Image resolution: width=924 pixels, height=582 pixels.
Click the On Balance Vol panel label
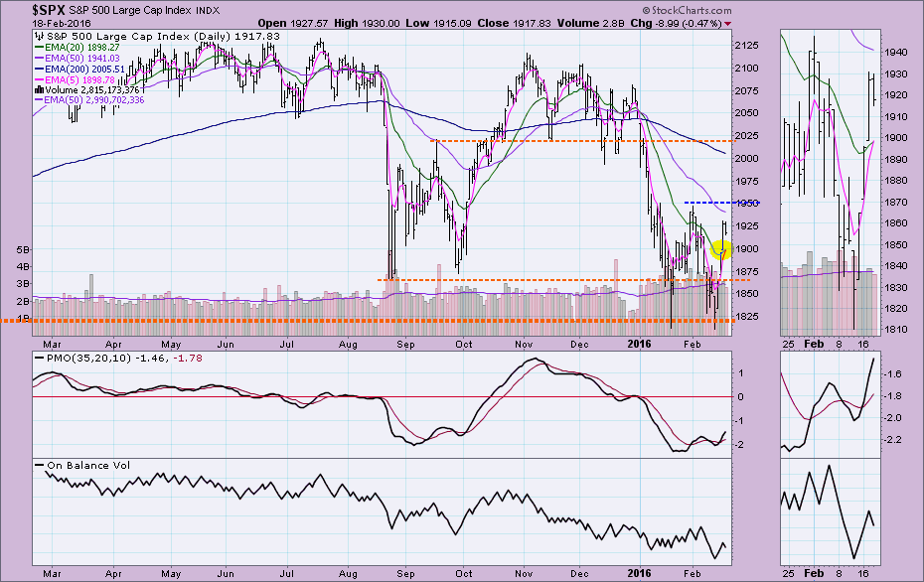88,466
